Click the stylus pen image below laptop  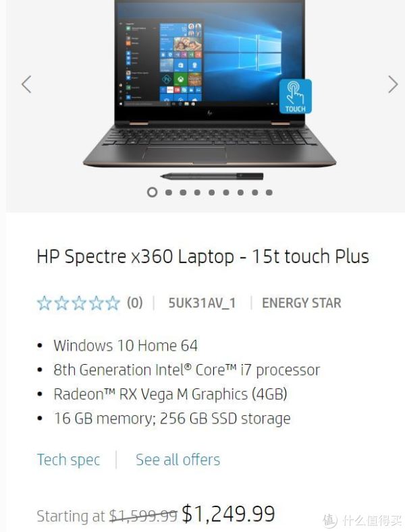pyautogui.click(x=212, y=176)
